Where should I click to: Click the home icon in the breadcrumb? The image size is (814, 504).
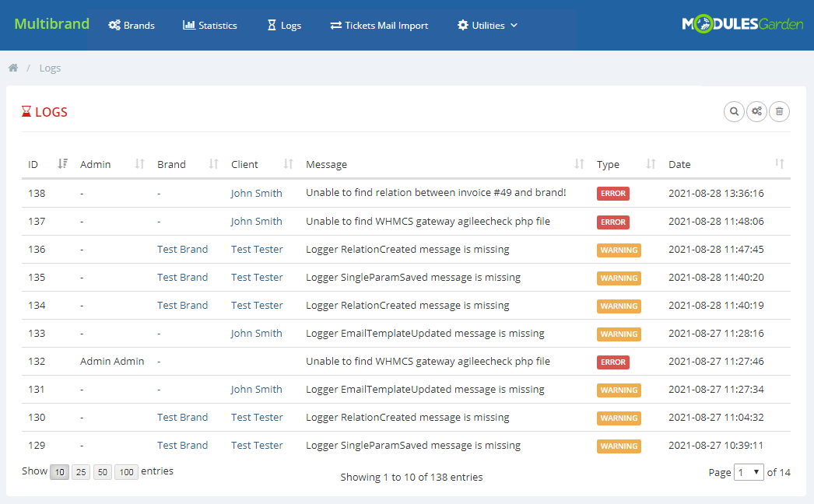click(13, 68)
